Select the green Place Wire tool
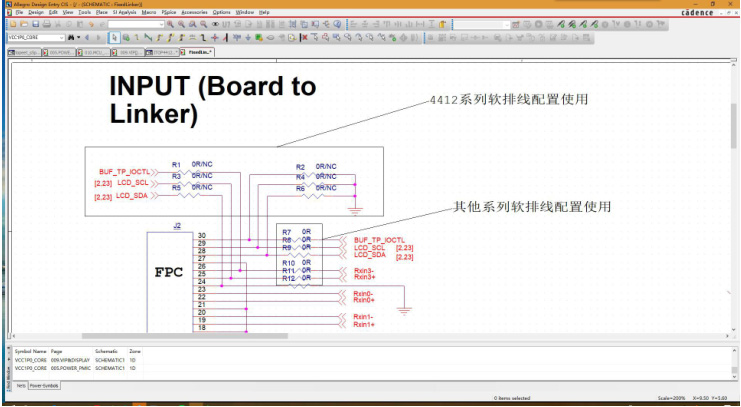Image resolution: width=741 pixels, height=407 pixels. (x=147, y=37)
